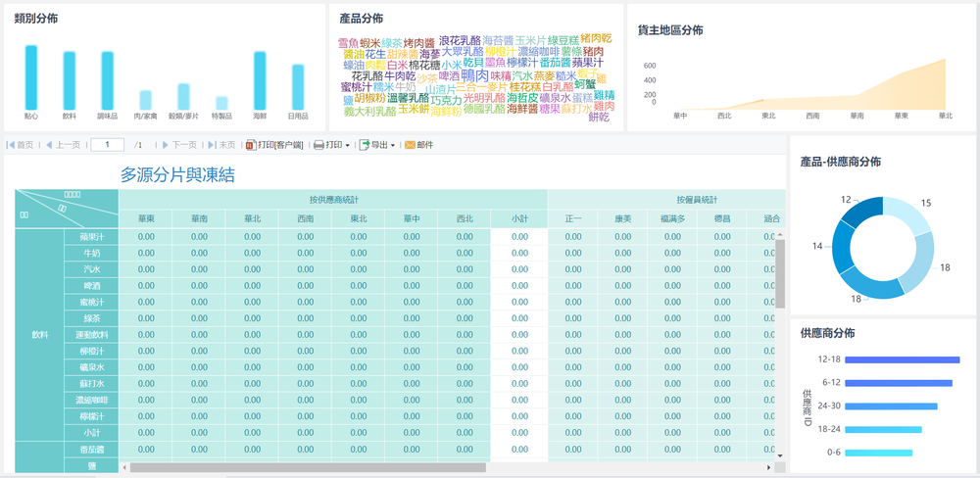The width and height of the screenshot is (980, 478).
Task: Select the 牛奶 row header
Action: tap(91, 253)
